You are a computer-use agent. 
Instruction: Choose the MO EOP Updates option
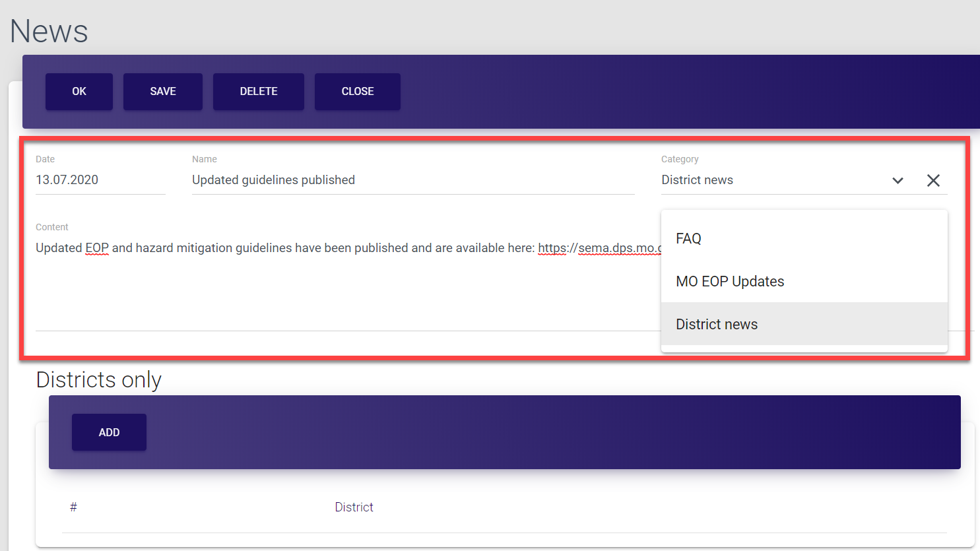pyautogui.click(x=730, y=282)
